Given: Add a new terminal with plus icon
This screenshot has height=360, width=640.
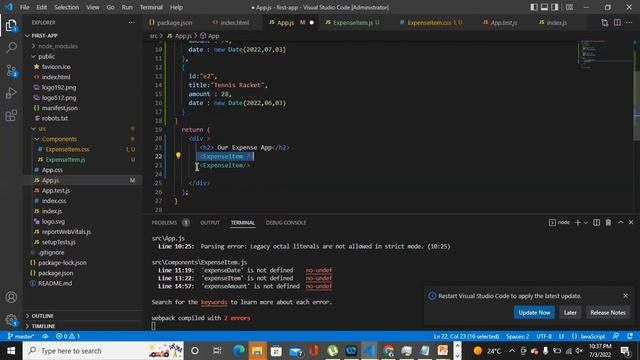Looking at the screenshot, I should [x=578, y=222].
